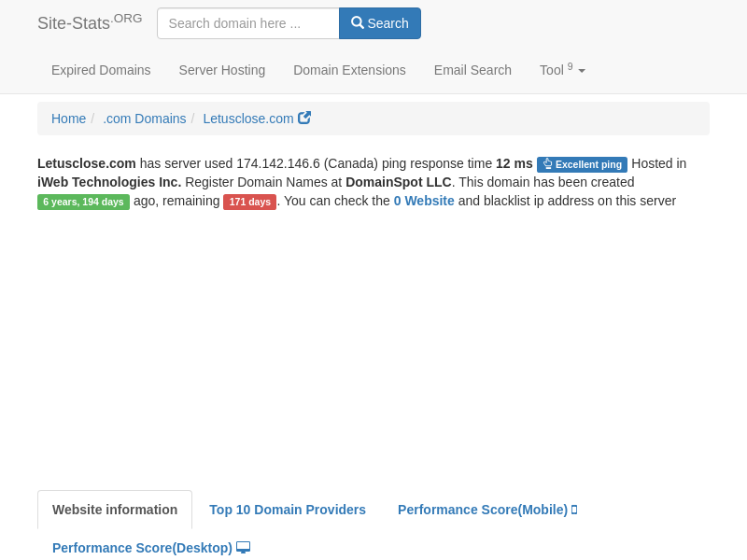
Task: Switch to Performance Score(Mobile) tab
Action: pos(487,510)
